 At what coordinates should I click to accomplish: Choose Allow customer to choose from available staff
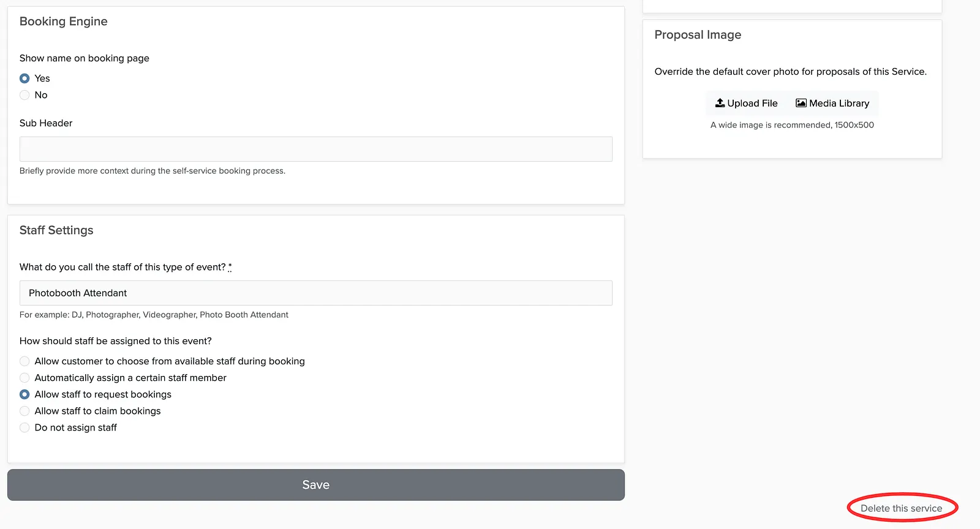pos(24,361)
